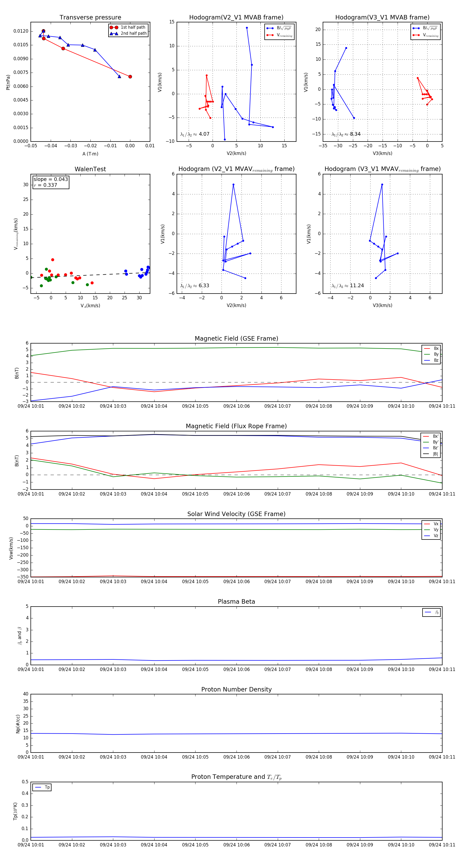Select the '1st half path' legend entry
This screenshot has height=868, width=473.
tap(128, 27)
